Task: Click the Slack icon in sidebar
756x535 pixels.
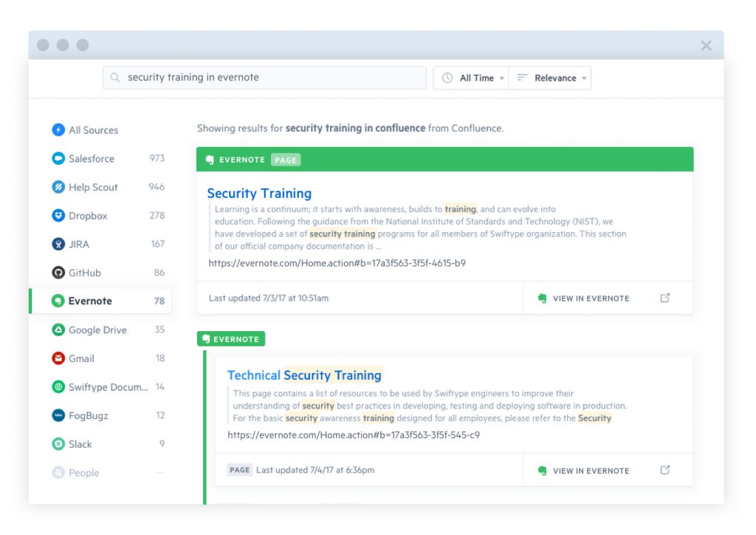Action: pos(58,444)
